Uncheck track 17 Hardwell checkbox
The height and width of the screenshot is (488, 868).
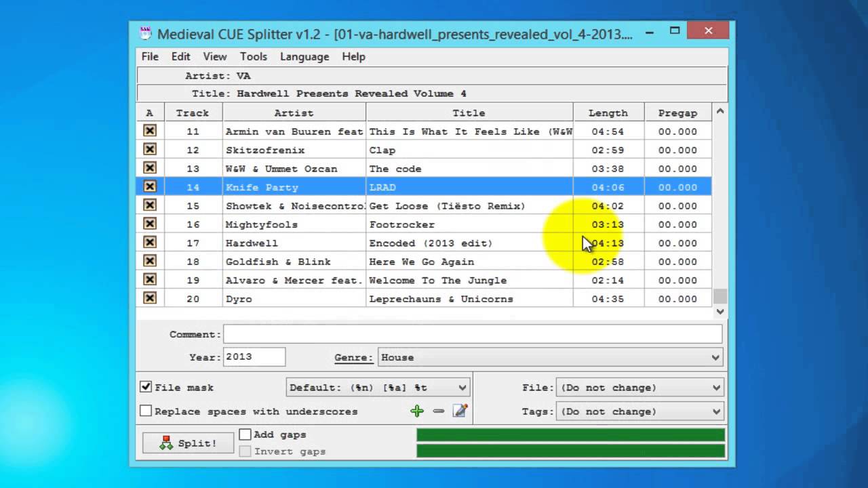click(x=150, y=242)
